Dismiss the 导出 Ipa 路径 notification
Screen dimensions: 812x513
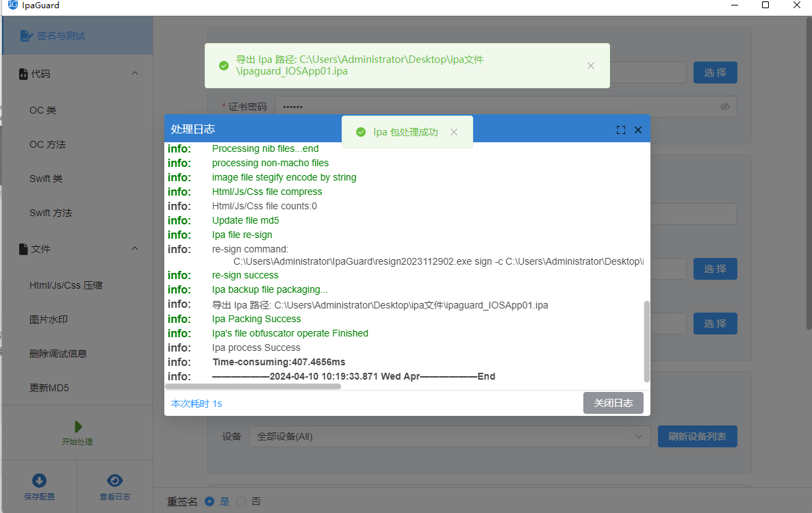coord(590,66)
